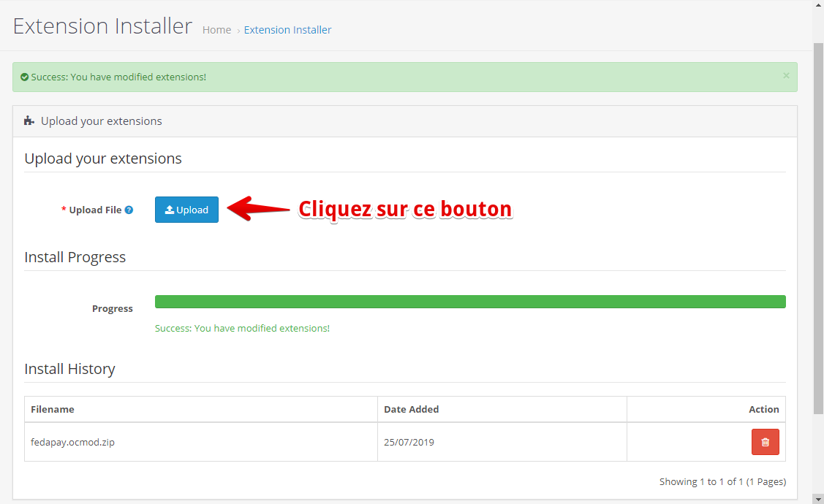Click the Install Progress heading
This screenshot has height=504, width=824.
[x=75, y=257]
